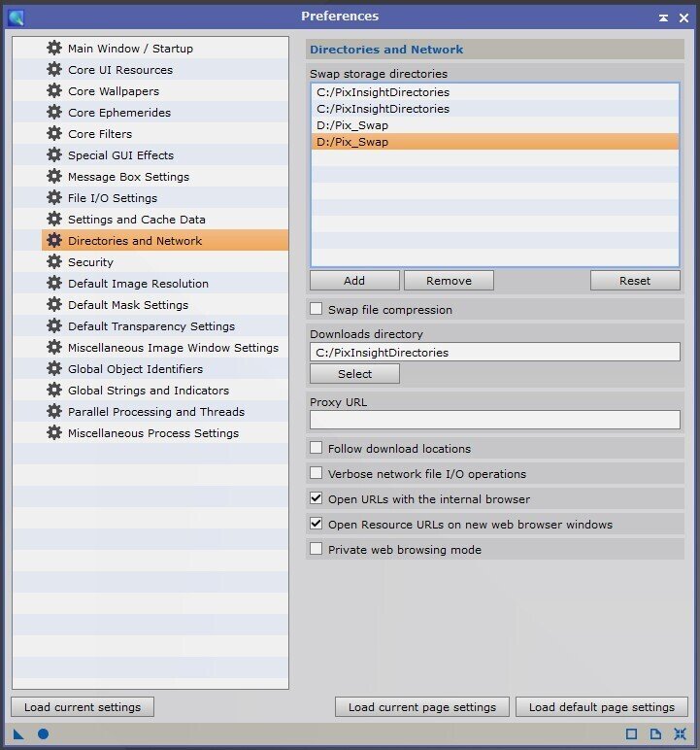700x750 pixels.
Task: Click the gear icon beside Global Object Identifiers
Action: (x=54, y=368)
